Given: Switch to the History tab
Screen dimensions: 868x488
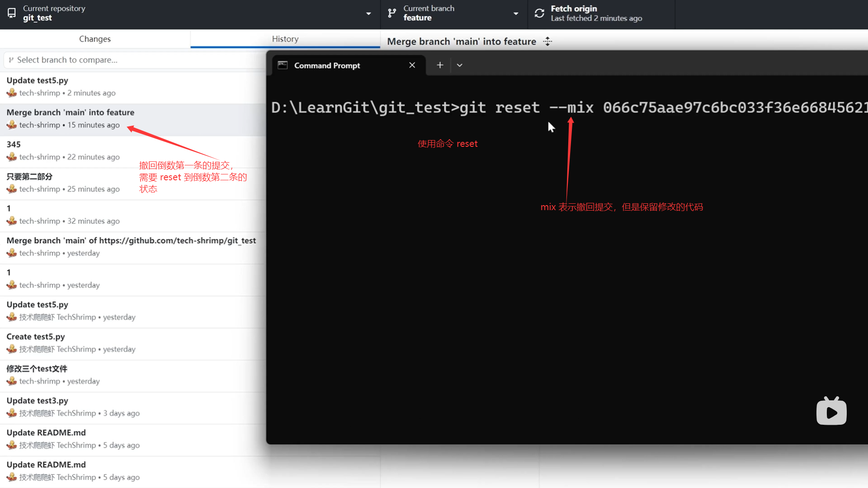Looking at the screenshot, I should pyautogui.click(x=285, y=39).
